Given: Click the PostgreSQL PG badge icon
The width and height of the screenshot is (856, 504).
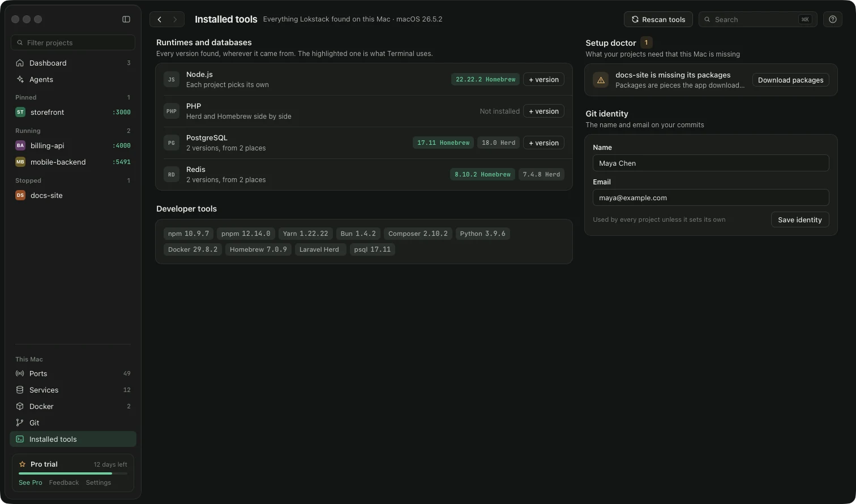Looking at the screenshot, I should (172, 143).
